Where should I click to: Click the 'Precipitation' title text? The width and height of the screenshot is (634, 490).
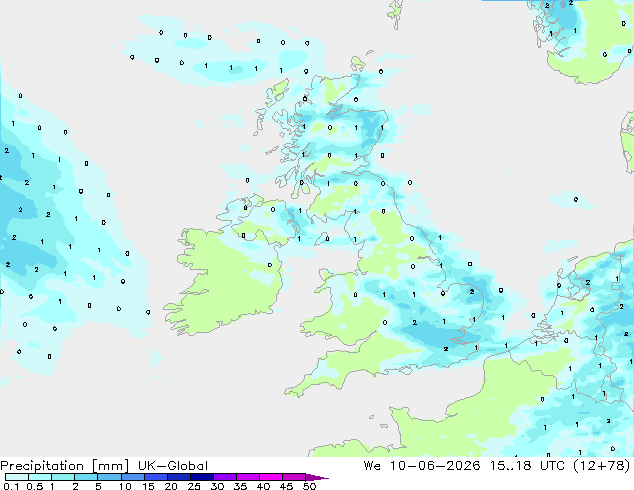[x=42, y=466]
